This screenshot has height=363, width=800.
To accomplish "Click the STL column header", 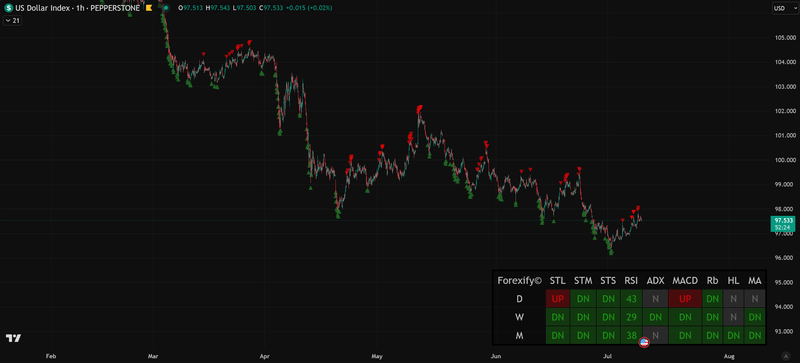I will (558, 280).
